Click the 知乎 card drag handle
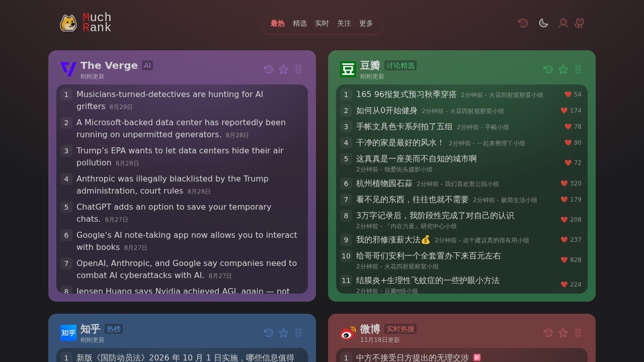 pos(298,333)
